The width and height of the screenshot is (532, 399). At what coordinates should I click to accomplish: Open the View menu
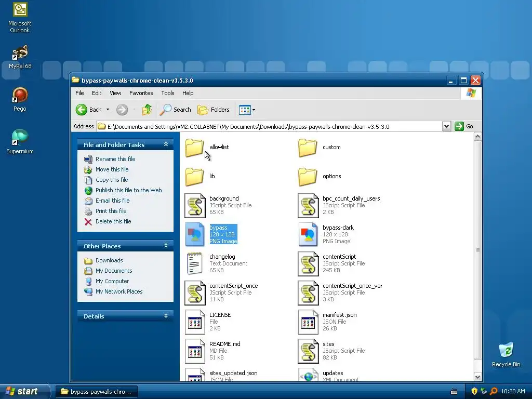pyautogui.click(x=115, y=93)
